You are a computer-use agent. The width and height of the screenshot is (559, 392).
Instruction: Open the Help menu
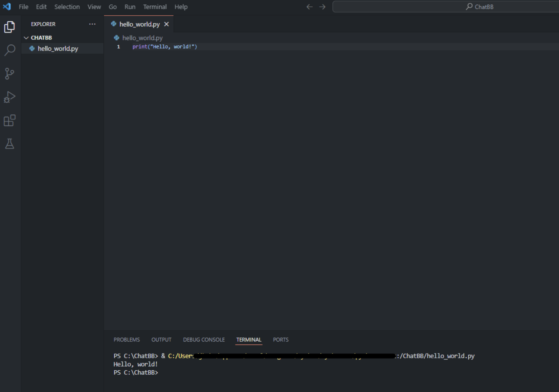(181, 7)
